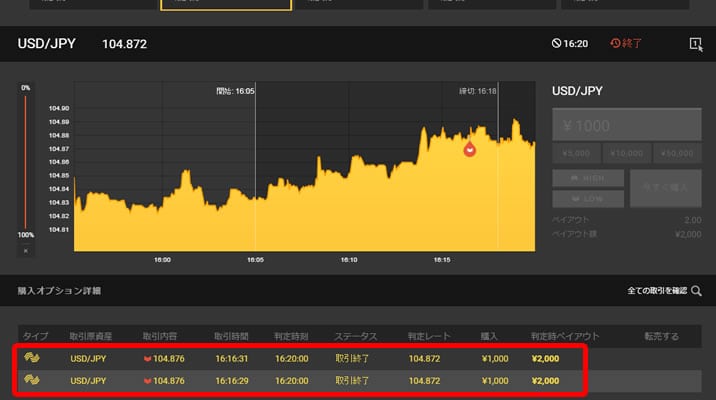Click the 判定時刻 column header

[x=291, y=337]
